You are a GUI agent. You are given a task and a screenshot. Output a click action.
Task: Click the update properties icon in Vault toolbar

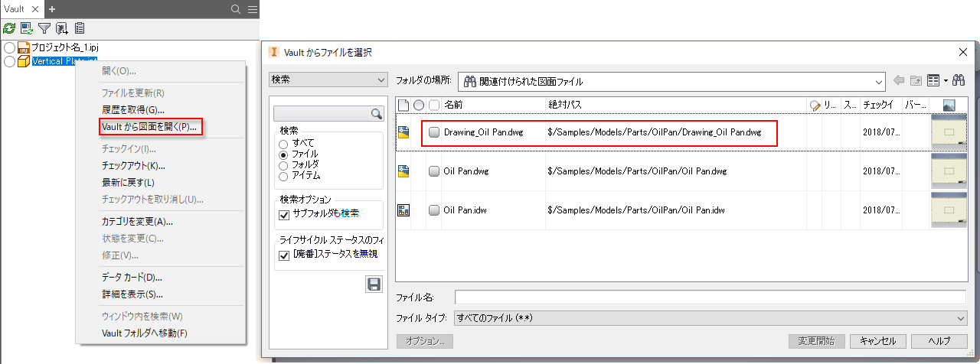[x=27, y=28]
